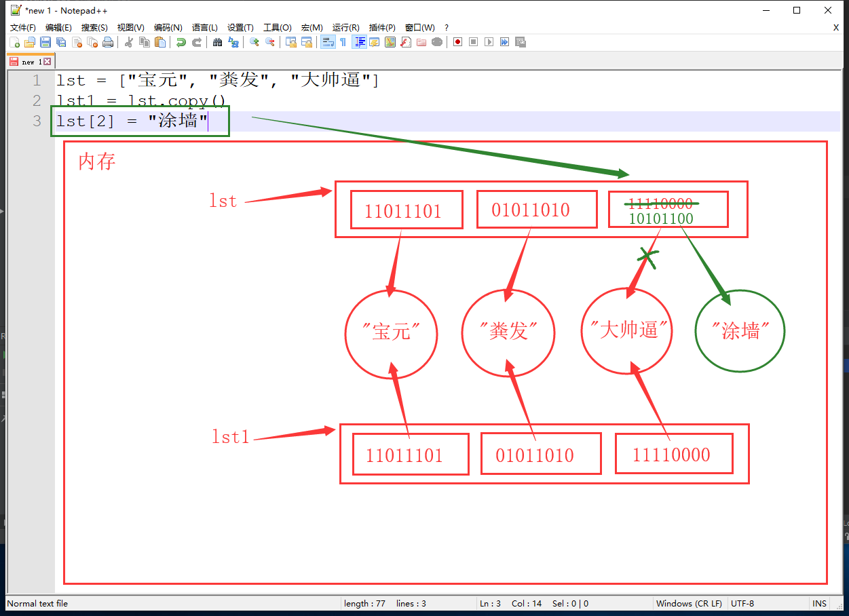Open Find with the binoculars icon
Viewport: 849px width, 616px height.
(217, 42)
